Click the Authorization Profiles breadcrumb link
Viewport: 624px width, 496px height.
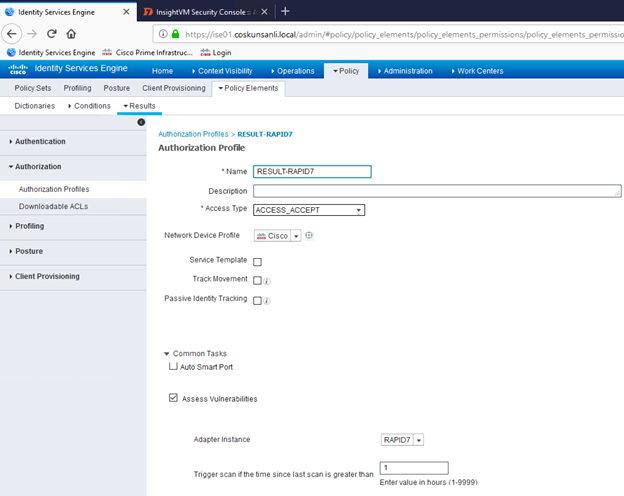(x=193, y=134)
